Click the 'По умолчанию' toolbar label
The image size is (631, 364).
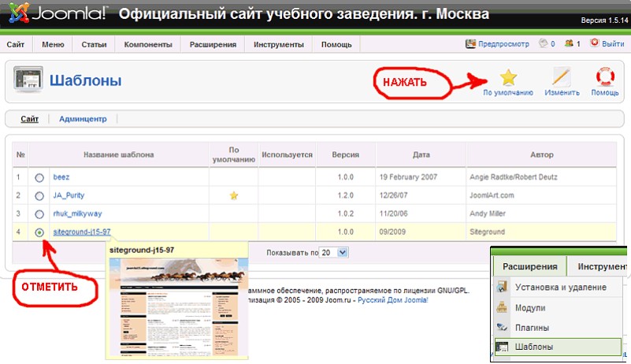(x=508, y=92)
